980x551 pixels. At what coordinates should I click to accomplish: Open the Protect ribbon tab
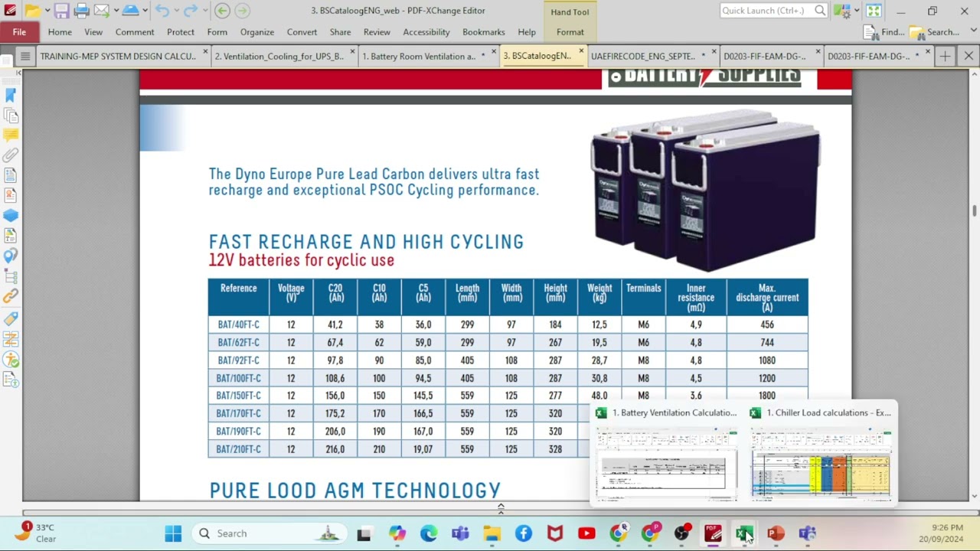coord(181,32)
